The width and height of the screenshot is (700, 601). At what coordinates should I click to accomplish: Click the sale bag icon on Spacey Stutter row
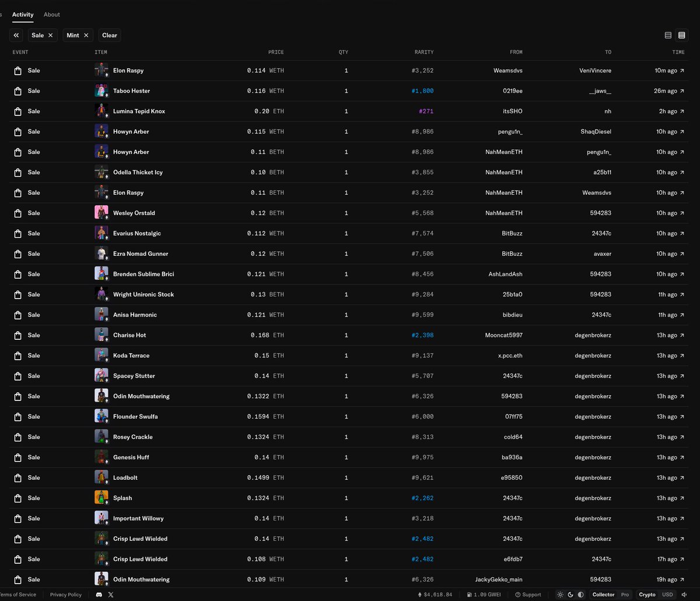pos(17,376)
